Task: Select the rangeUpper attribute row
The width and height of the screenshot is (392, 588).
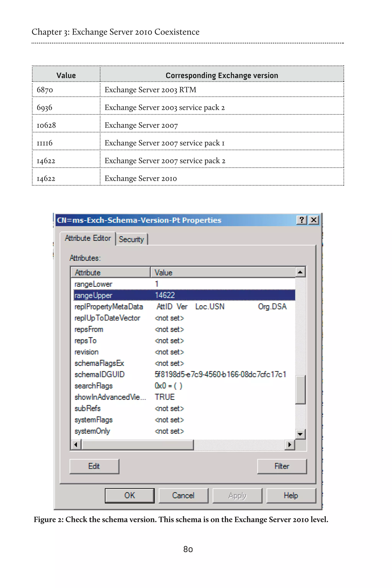Action: point(184,295)
